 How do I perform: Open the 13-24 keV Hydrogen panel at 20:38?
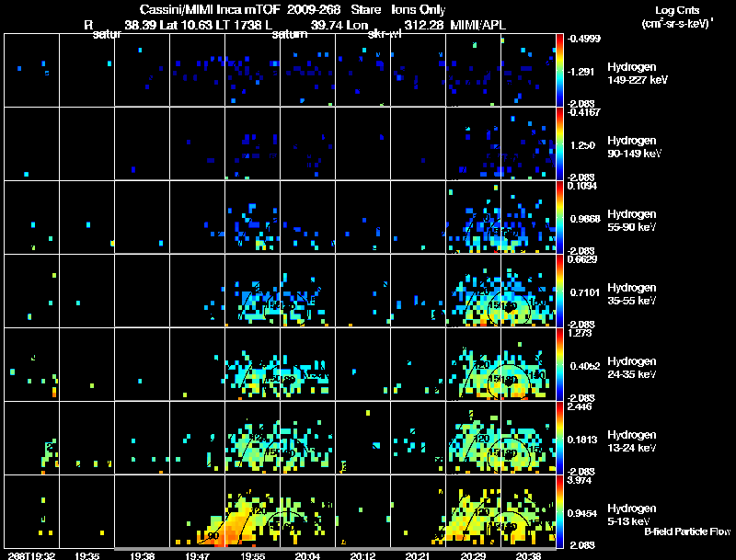(x=528, y=438)
